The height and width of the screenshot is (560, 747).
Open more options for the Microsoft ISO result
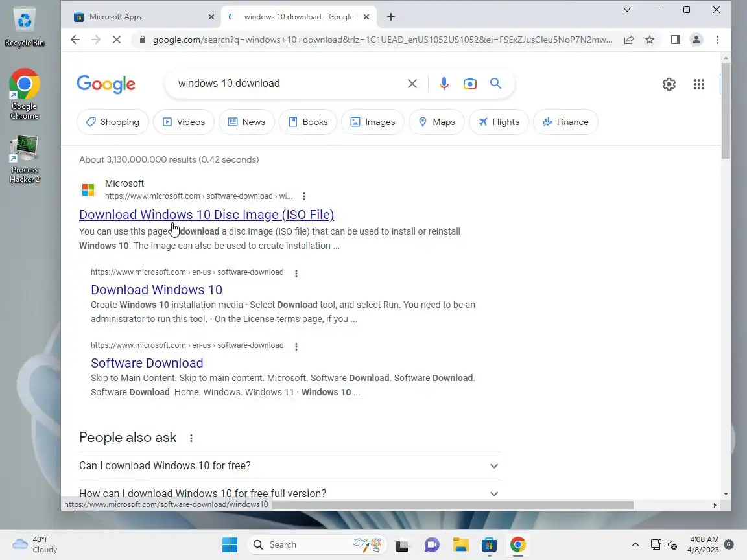[304, 196]
